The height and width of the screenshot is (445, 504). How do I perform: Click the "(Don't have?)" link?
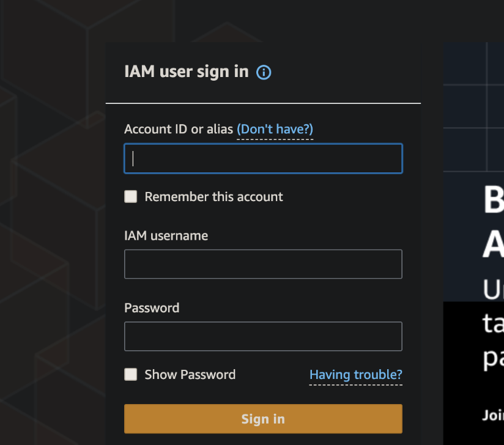coord(275,129)
